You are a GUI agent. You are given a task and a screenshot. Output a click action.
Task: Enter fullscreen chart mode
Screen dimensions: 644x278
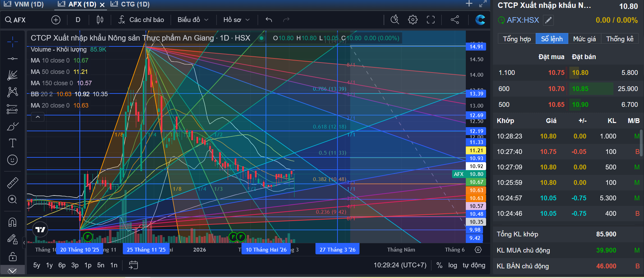coord(431,20)
